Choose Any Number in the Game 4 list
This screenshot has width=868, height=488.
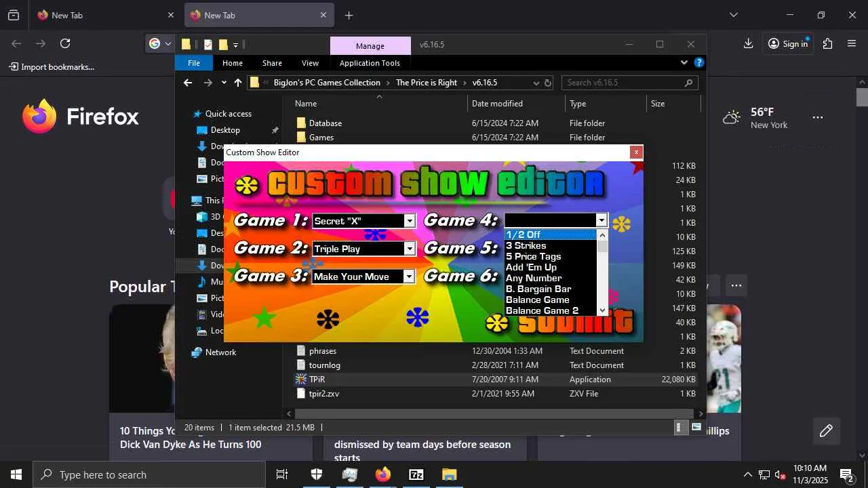550,278
